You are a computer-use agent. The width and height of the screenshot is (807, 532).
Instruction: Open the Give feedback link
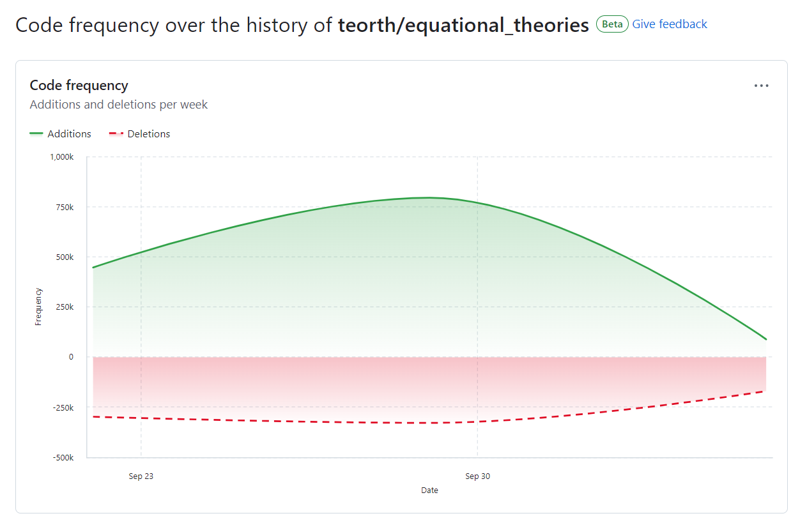click(x=670, y=24)
